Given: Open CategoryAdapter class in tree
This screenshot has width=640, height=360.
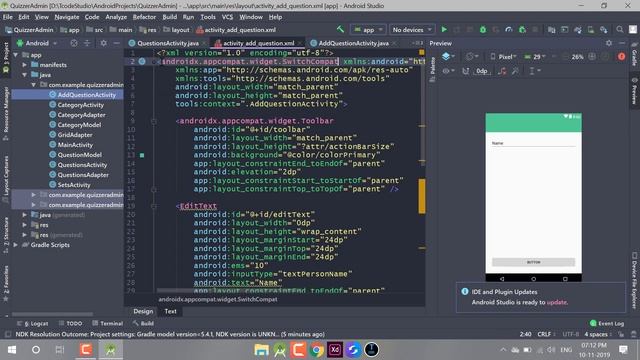Looking at the screenshot, I should tap(81, 115).
